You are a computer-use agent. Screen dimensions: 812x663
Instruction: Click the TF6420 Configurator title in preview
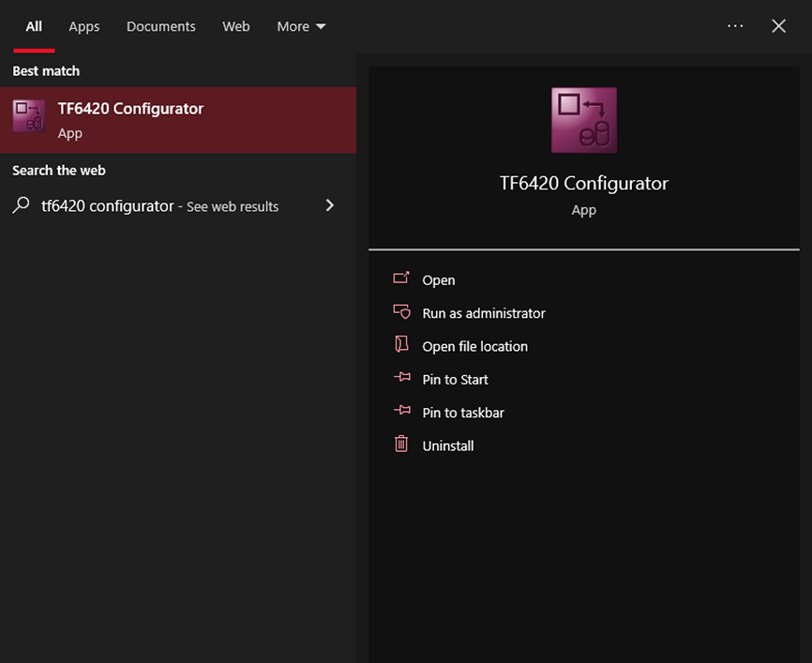point(583,184)
